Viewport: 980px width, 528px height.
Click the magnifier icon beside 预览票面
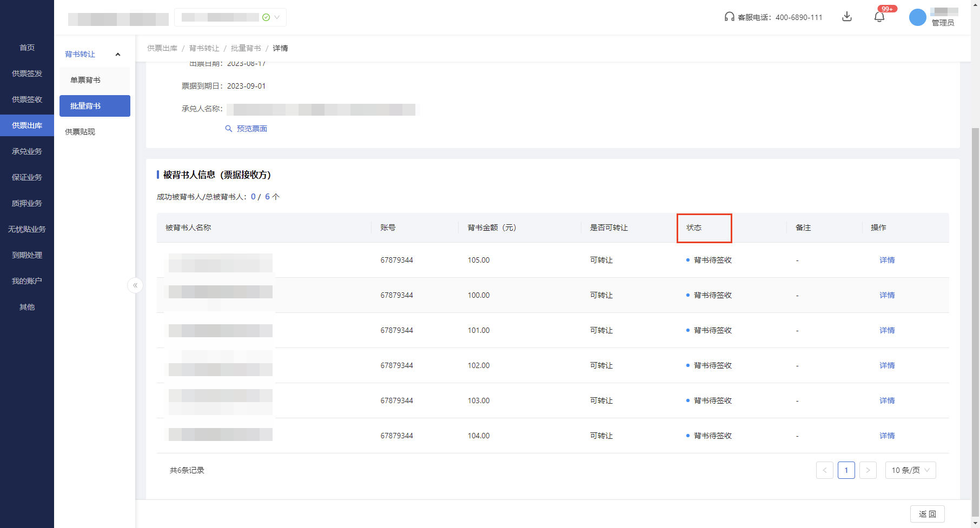229,129
